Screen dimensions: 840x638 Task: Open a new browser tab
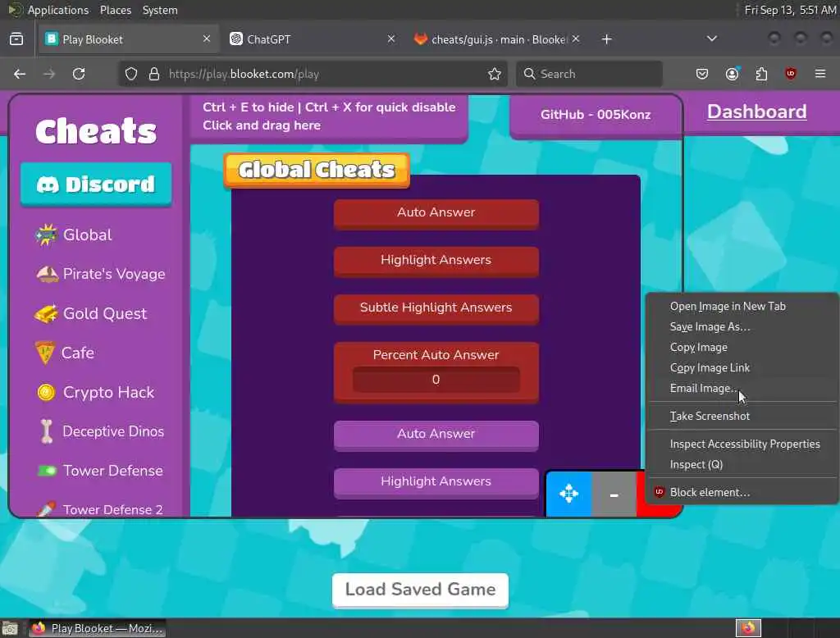[x=606, y=39]
